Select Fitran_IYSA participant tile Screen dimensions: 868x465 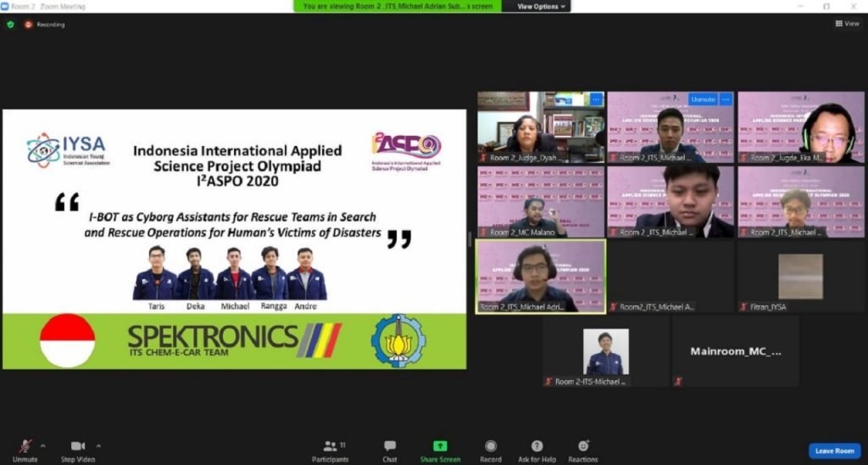point(800,277)
